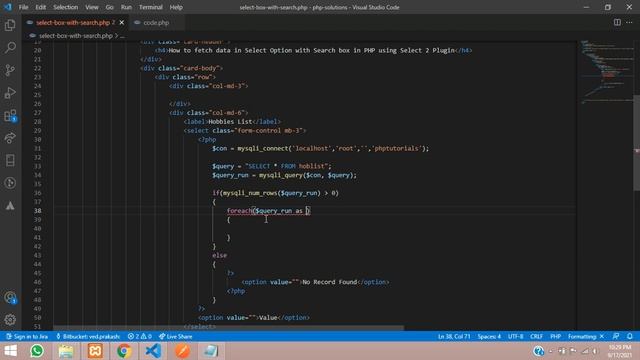
Task: Open the orange Postman-like taskbar icon
Action: [182, 351]
